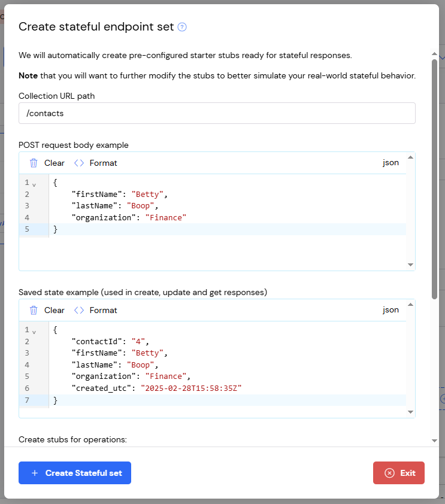Click json label in POST request body editor
The width and height of the screenshot is (445, 504).
390,163
